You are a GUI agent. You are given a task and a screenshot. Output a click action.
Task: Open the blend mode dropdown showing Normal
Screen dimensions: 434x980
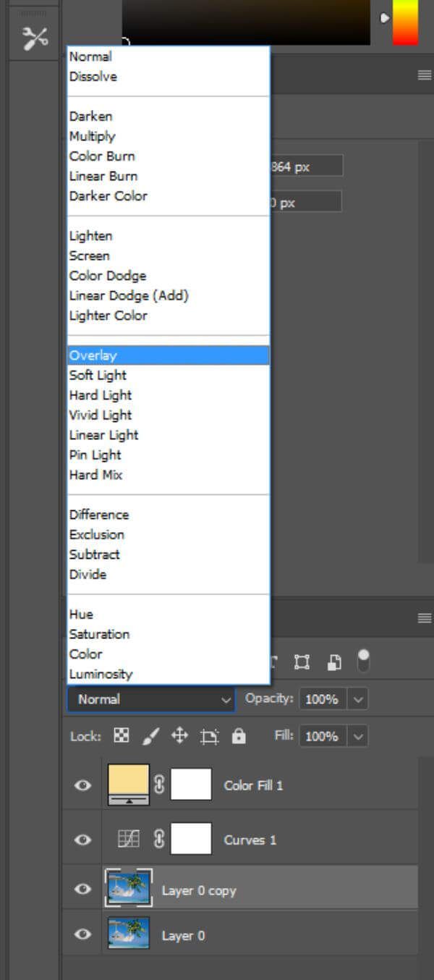tap(151, 699)
